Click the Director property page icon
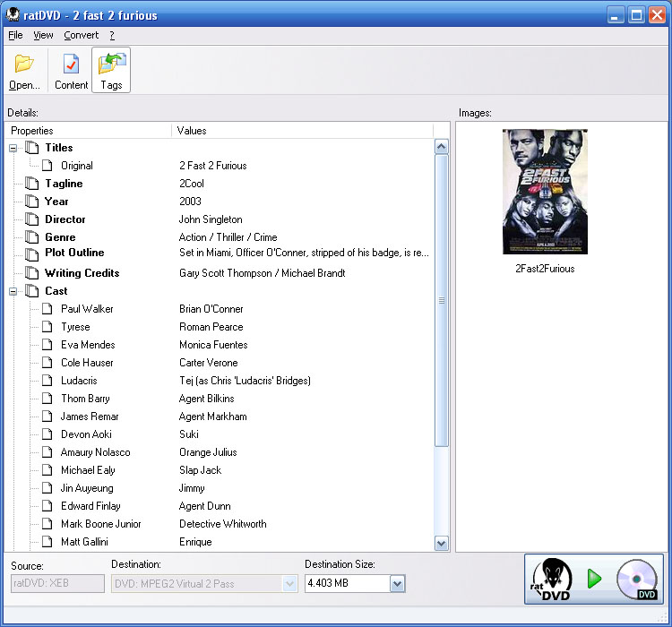The width and height of the screenshot is (672, 627). point(32,219)
